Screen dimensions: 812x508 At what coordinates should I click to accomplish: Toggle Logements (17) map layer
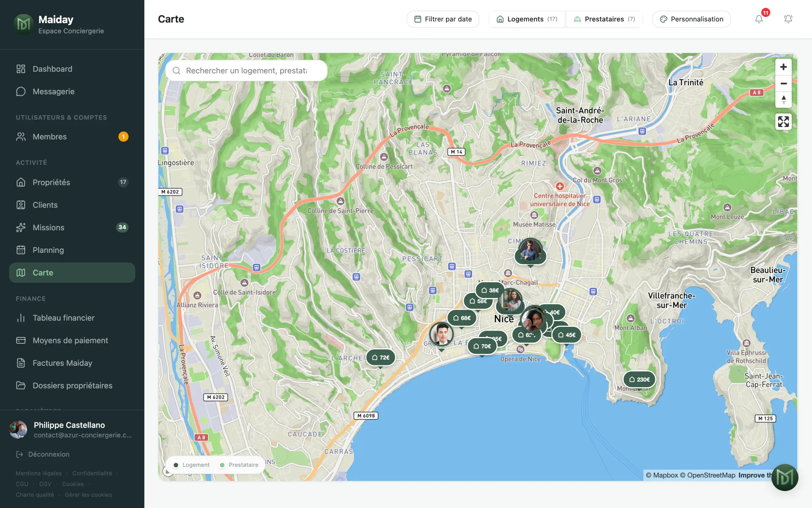tap(527, 19)
